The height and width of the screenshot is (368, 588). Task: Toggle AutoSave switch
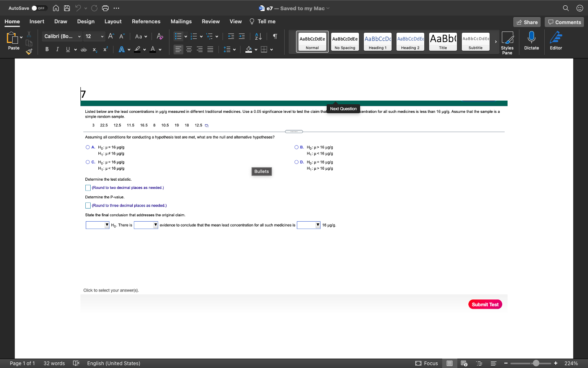pos(39,8)
